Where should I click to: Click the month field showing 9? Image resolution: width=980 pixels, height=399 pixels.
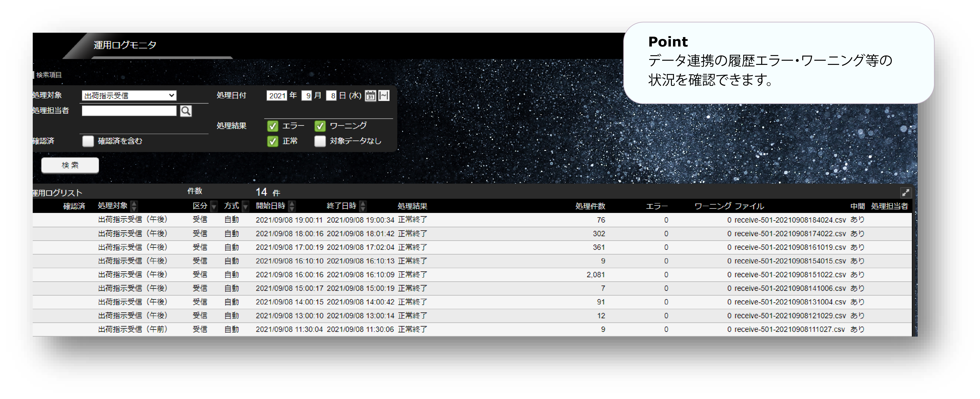click(307, 95)
